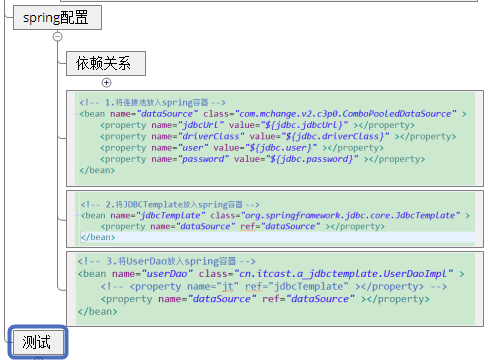Click the password property line

click(x=263, y=159)
